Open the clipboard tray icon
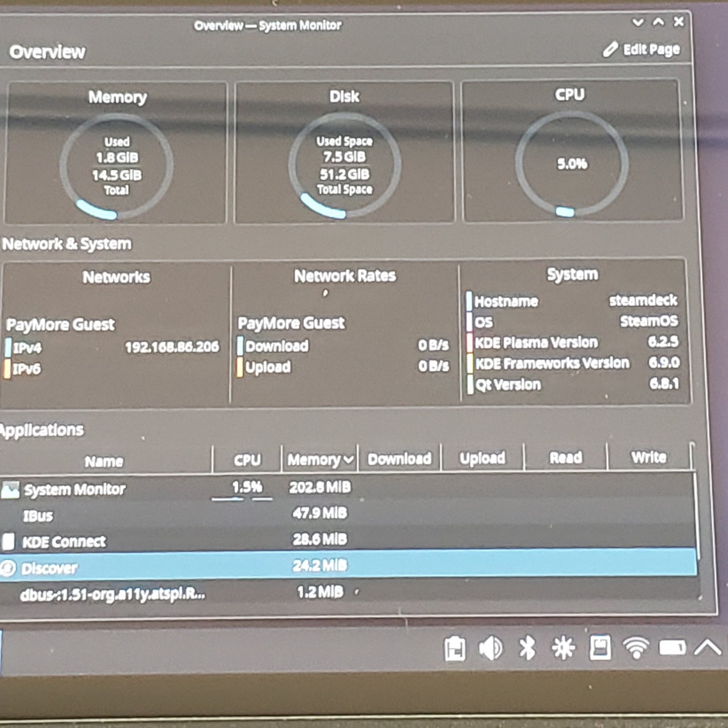 454,648
